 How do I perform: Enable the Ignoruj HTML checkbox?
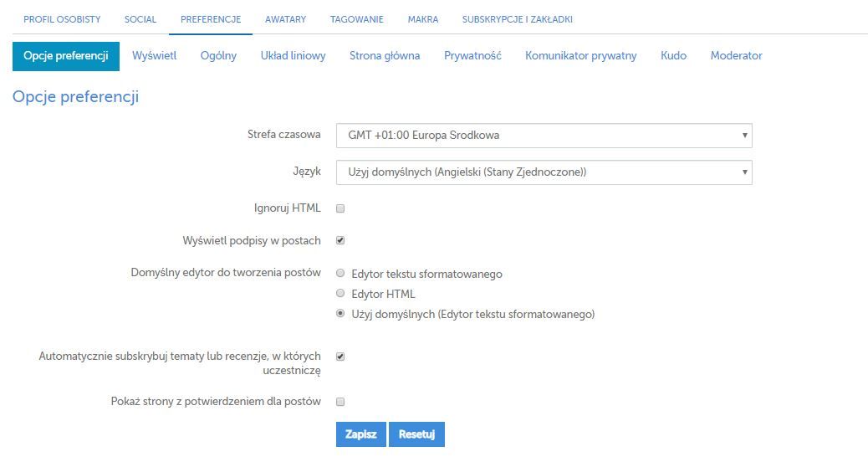[x=340, y=208]
